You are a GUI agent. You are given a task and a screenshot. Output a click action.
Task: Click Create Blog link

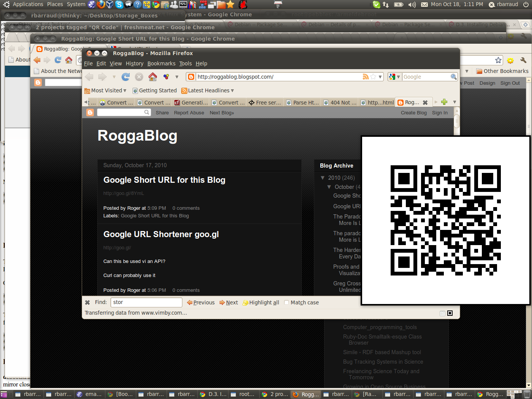(414, 113)
